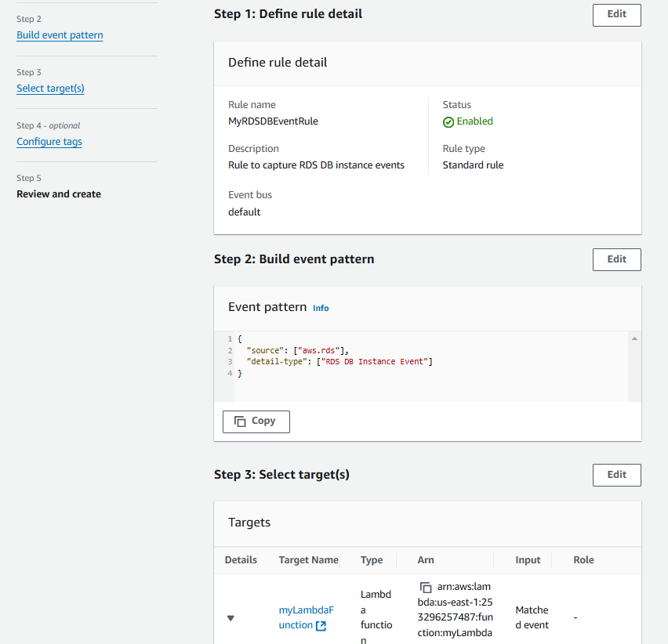Open the Configure tags step

49,142
